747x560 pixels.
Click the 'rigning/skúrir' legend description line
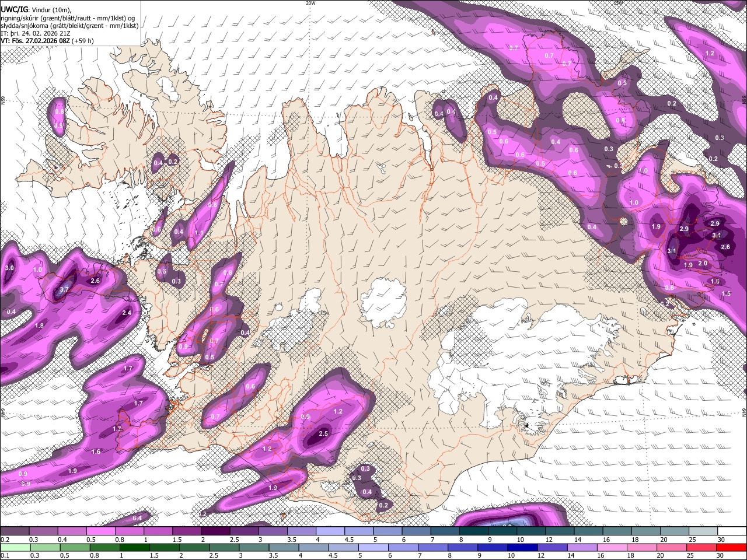(x=68, y=17)
